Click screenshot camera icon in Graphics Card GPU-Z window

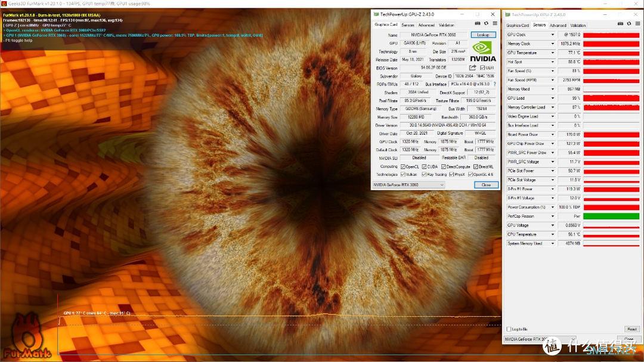pos(477,24)
